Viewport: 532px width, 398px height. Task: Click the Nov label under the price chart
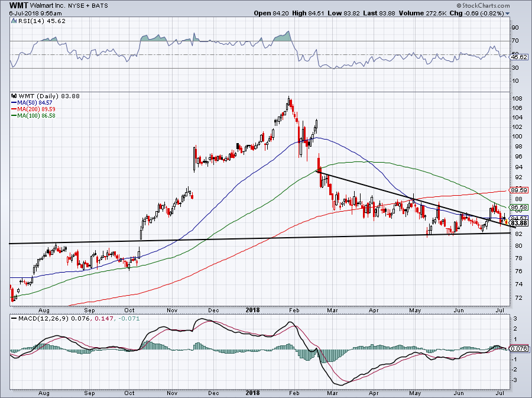[x=173, y=310]
